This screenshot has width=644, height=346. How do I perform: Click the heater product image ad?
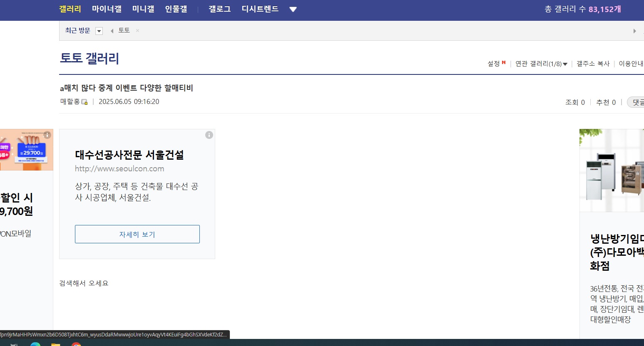point(612,171)
